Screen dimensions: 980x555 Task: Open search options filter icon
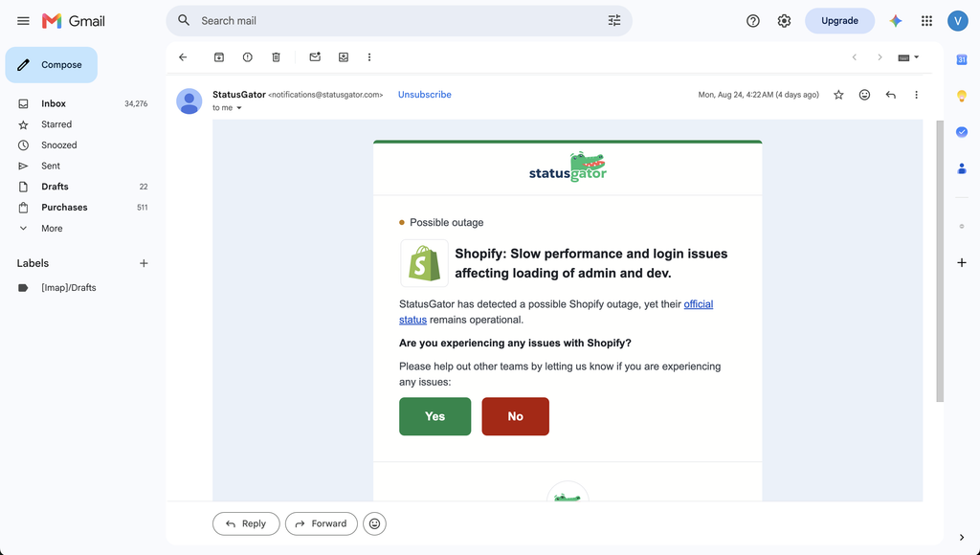614,21
